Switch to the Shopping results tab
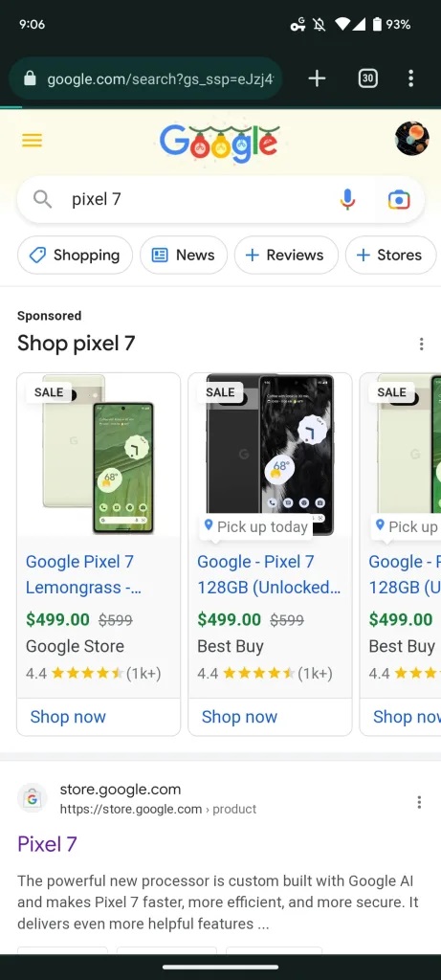 point(75,255)
